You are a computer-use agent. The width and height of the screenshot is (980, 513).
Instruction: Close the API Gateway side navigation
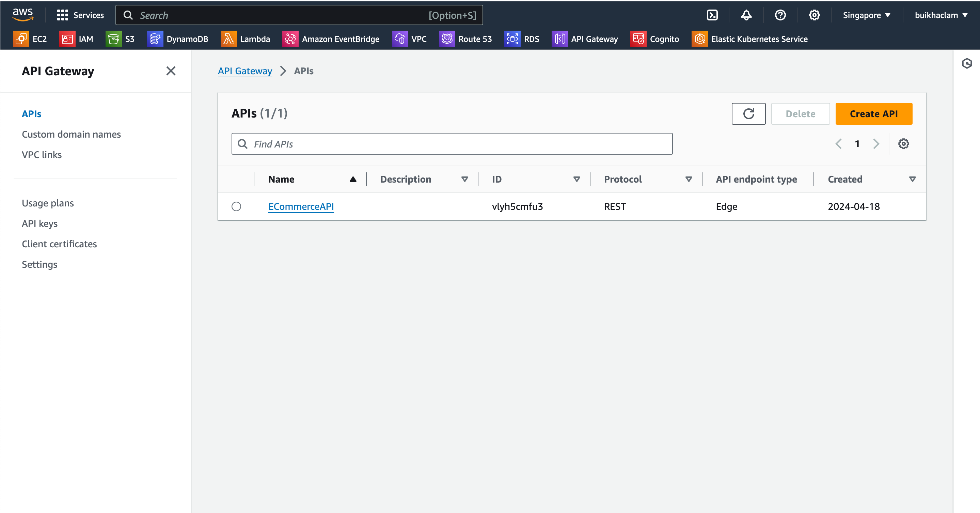pyautogui.click(x=171, y=71)
